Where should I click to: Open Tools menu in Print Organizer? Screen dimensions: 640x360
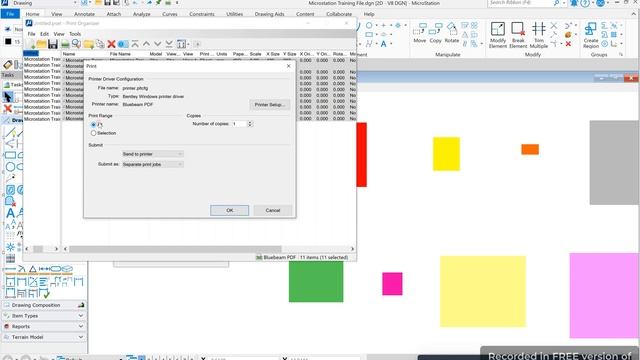(75, 34)
